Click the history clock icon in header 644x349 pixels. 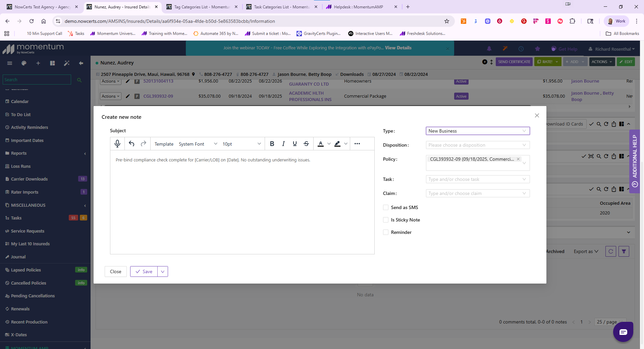[x=521, y=49]
